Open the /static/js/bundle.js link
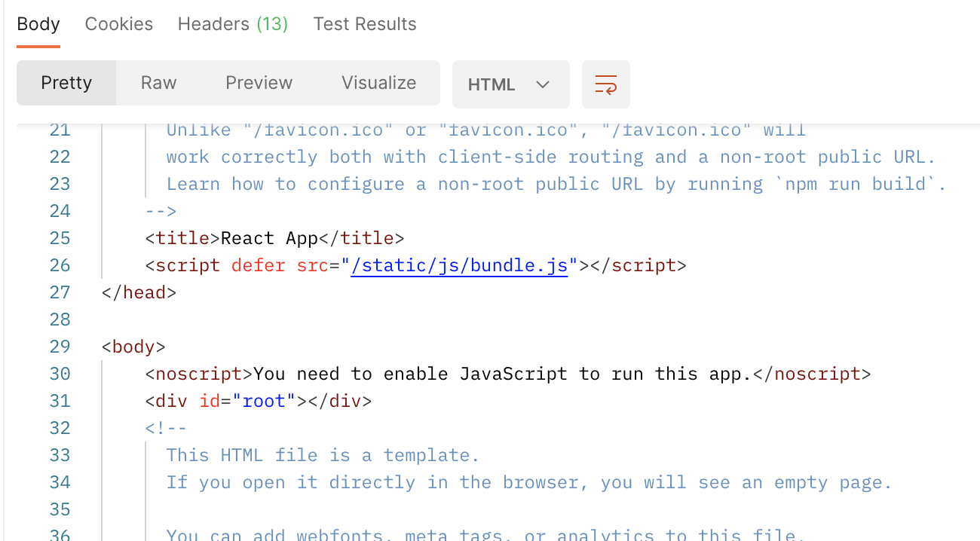Viewport: 980px width, 541px height. tap(459, 265)
